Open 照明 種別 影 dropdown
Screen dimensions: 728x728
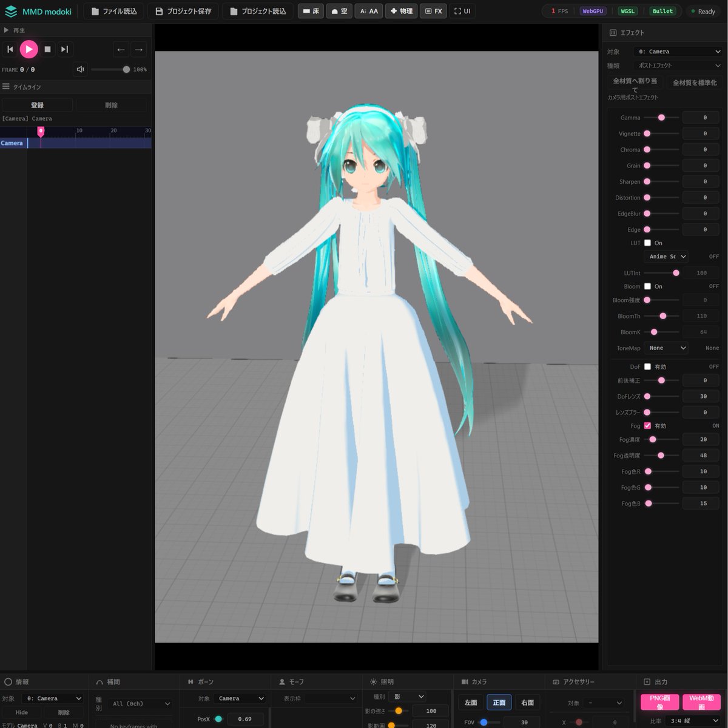(x=407, y=696)
